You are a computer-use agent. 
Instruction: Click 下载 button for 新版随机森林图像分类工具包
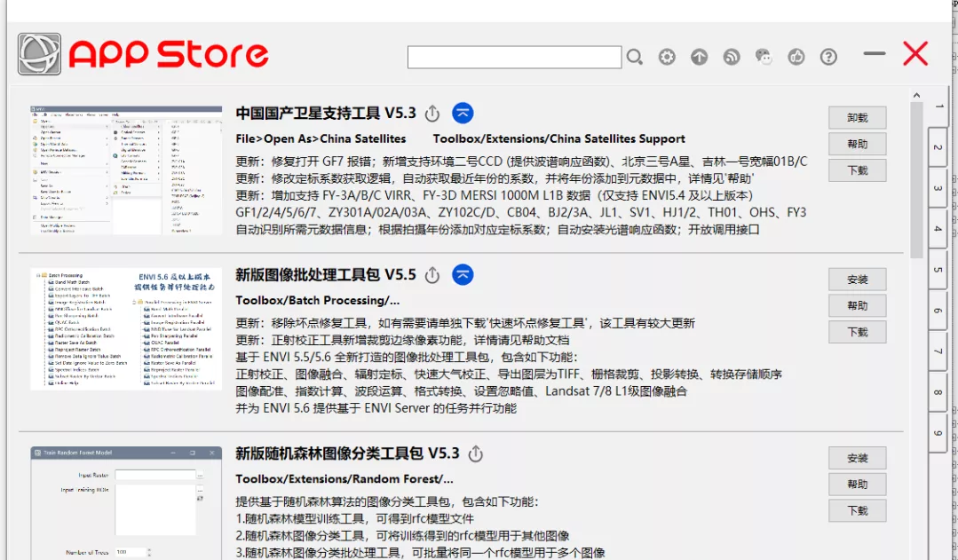857,510
